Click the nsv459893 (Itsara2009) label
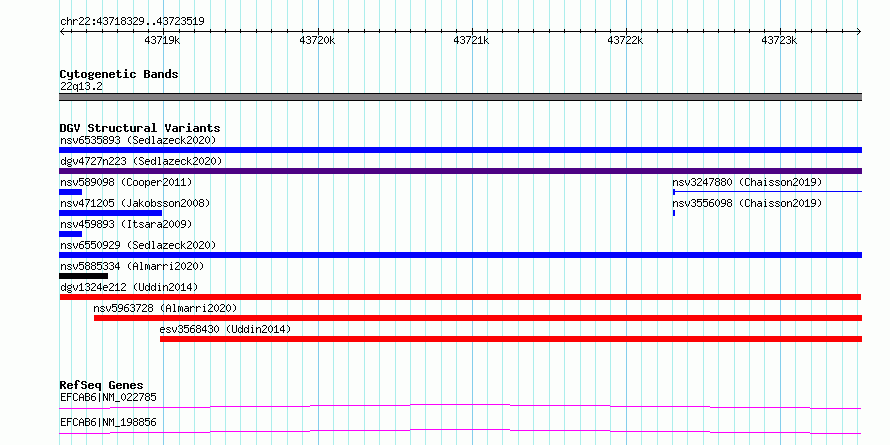Viewport: 890px width, 445px height. click(x=126, y=224)
